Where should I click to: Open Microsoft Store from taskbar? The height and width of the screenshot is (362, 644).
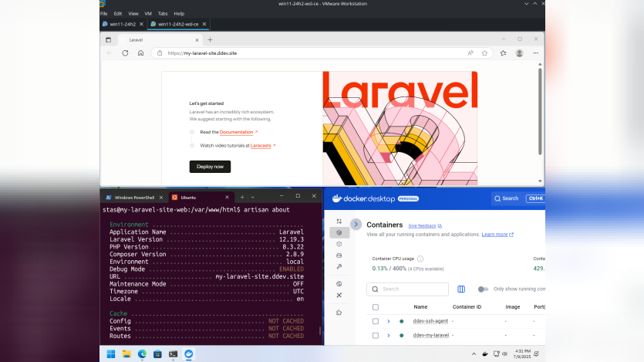point(157,354)
